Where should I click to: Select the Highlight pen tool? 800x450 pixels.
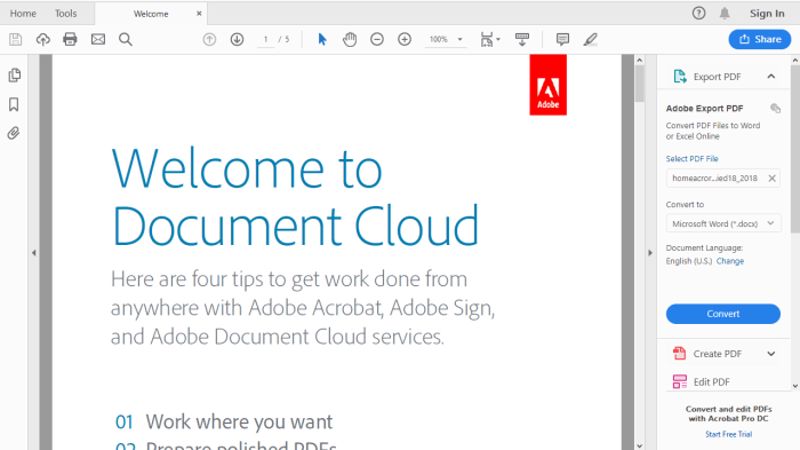click(x=590, y=39)
